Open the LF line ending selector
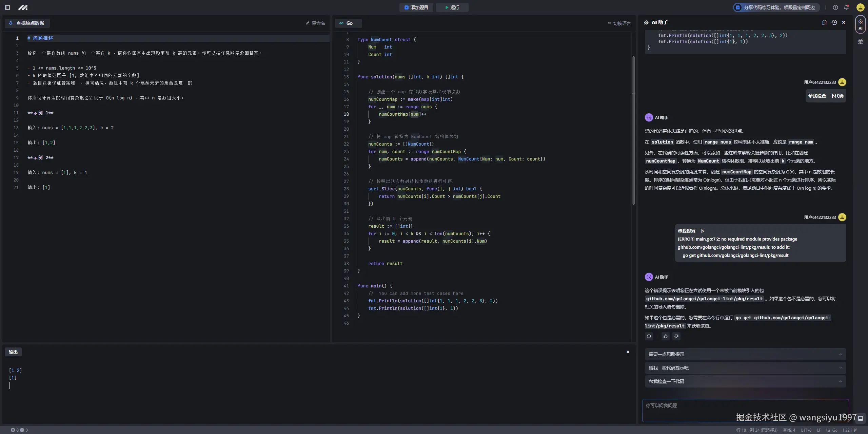868x434 pixels. tap(819, 430)
